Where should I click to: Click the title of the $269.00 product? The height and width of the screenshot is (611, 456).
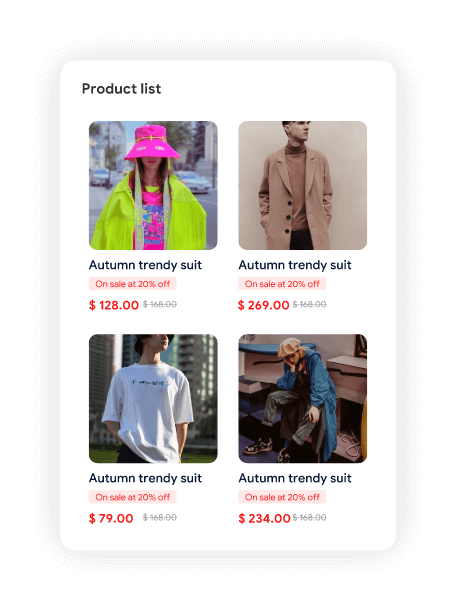pyautogui.click(x=295, y=265)
